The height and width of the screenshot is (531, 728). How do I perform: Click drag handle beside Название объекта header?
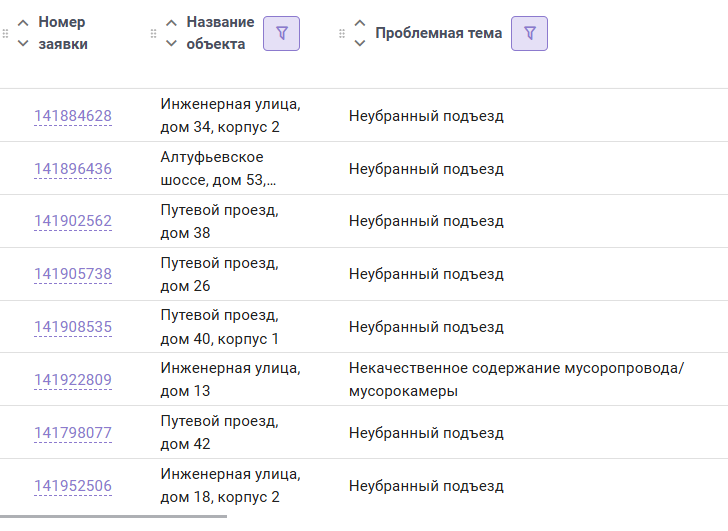coord(154,33)
